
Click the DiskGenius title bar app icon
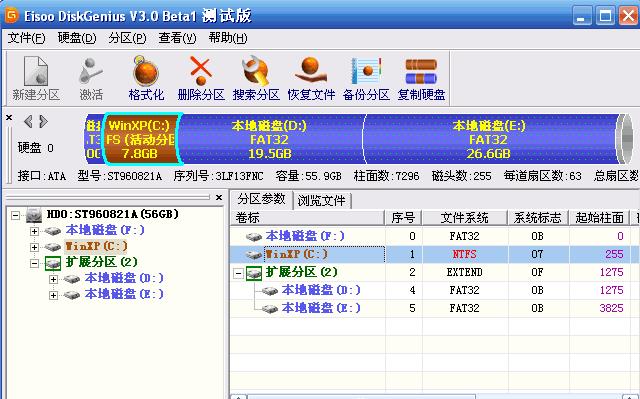click(11, 16)
